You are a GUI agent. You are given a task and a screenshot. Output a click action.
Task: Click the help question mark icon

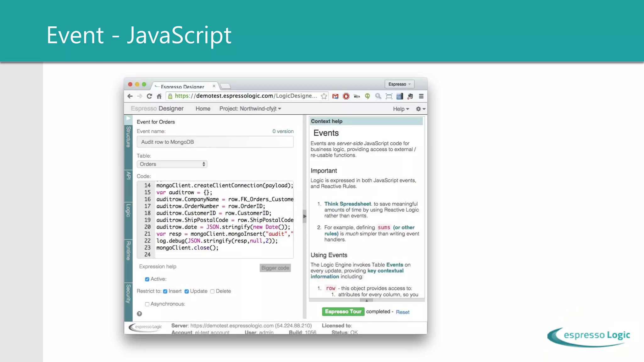[139, 314]
